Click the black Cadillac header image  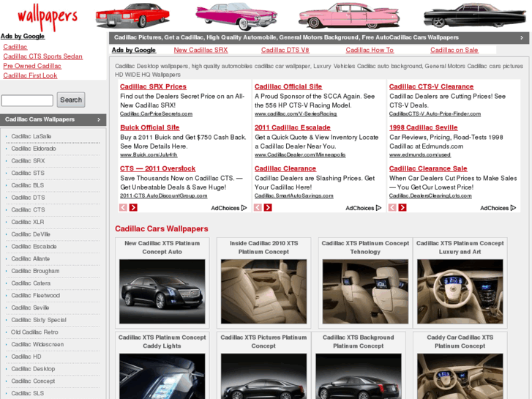pos(475,15)
